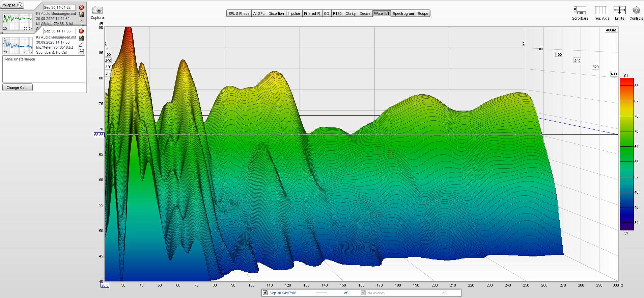
Task: Open the Change Cal dialog
Action: tap(17, 88)
